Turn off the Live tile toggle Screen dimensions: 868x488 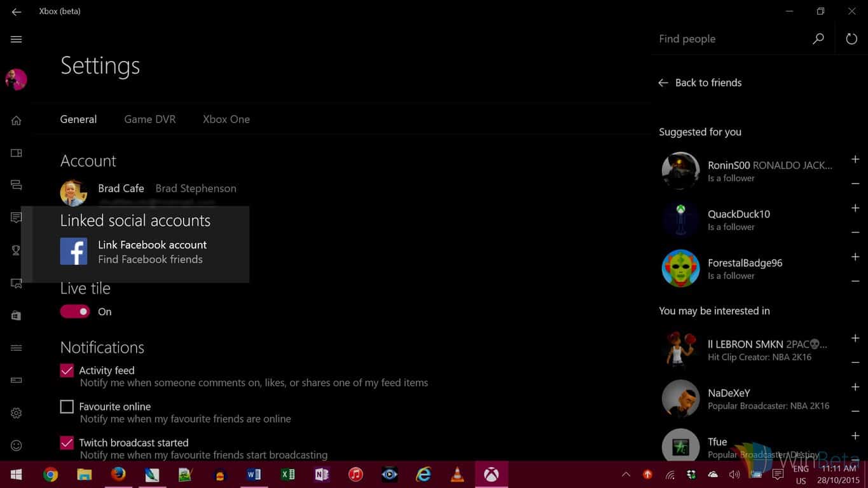coord(74,311)
